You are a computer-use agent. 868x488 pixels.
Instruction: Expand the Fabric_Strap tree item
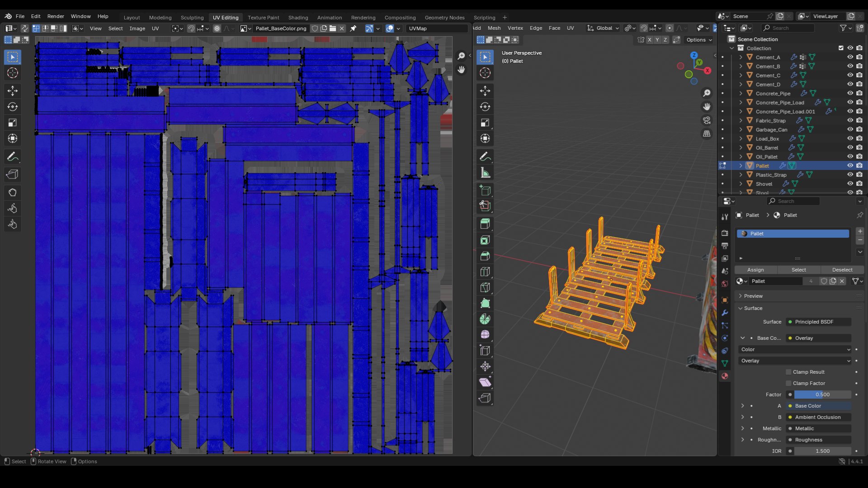point(741,121)
